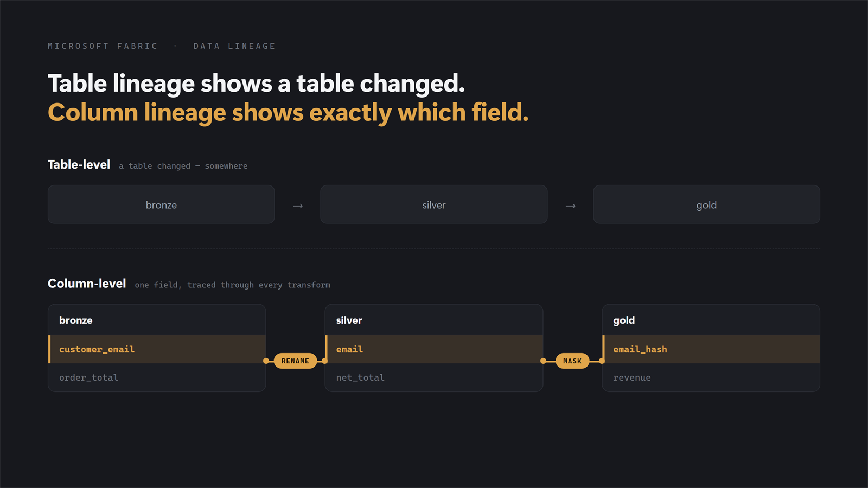
Task: Click 'one field, traced through every transform' caption
Action: (x=232, y=285)
